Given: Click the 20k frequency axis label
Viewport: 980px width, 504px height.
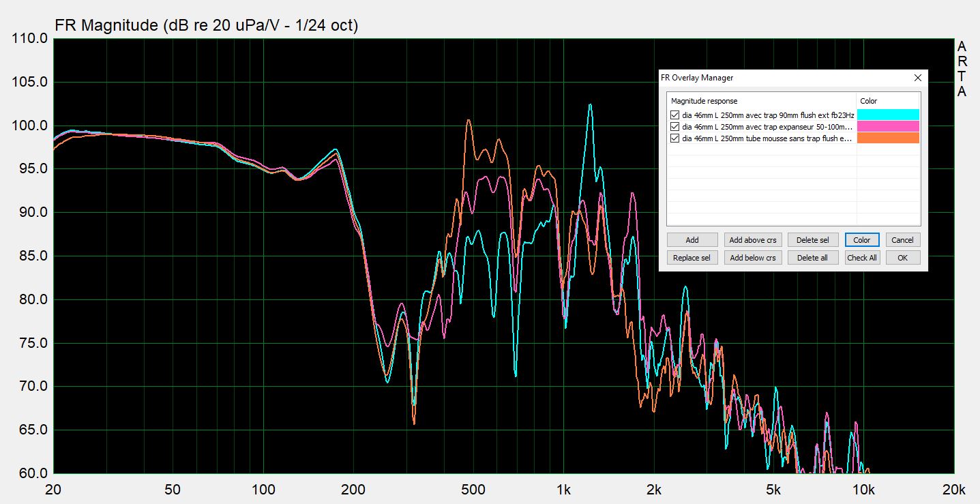Looking at the screenshot, I should (953, 490).
